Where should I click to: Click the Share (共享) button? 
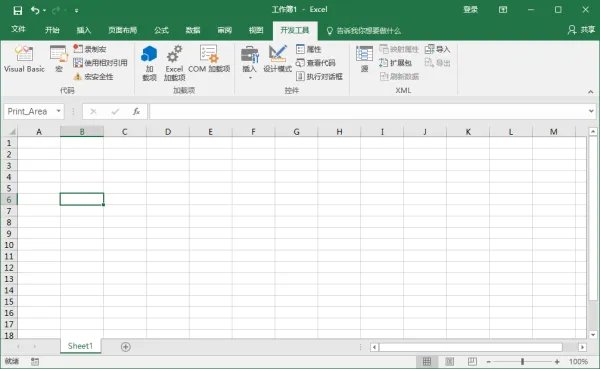click(x=582, y=29)
